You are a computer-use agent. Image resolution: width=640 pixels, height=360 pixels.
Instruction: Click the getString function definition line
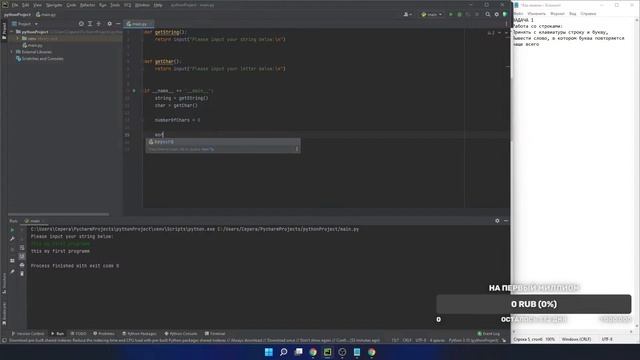click(x=164, y=32)
